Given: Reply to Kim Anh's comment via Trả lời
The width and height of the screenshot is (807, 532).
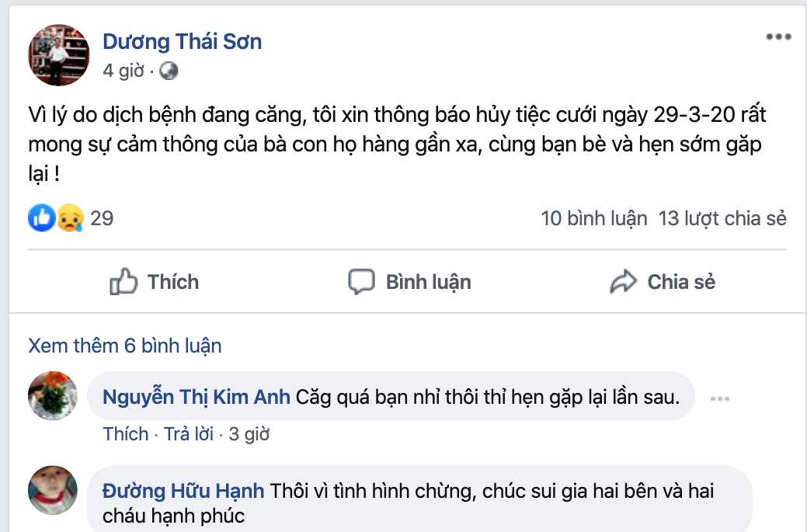Looking at the screenshot, I should click(x=189, y=434).
